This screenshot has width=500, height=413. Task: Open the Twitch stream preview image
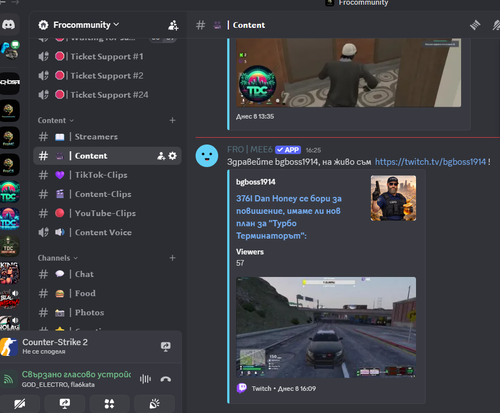tap(326, 327)
